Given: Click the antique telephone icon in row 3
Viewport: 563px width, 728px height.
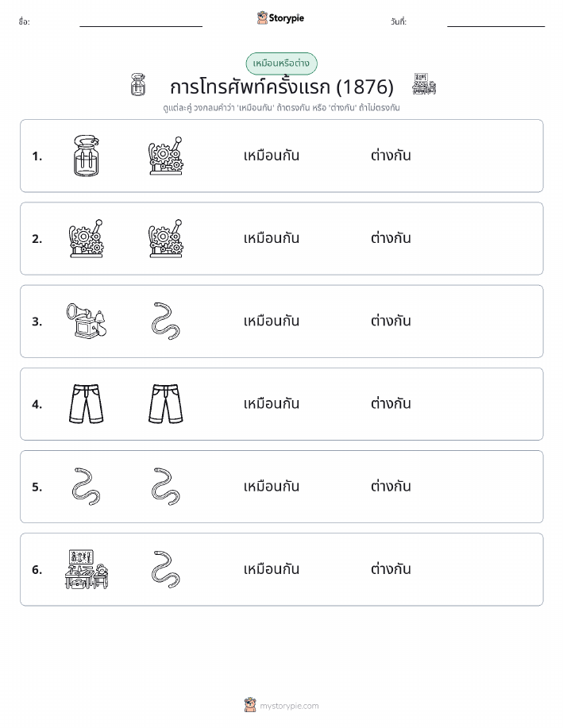Looking at the screenshot, I should [87, 321].
